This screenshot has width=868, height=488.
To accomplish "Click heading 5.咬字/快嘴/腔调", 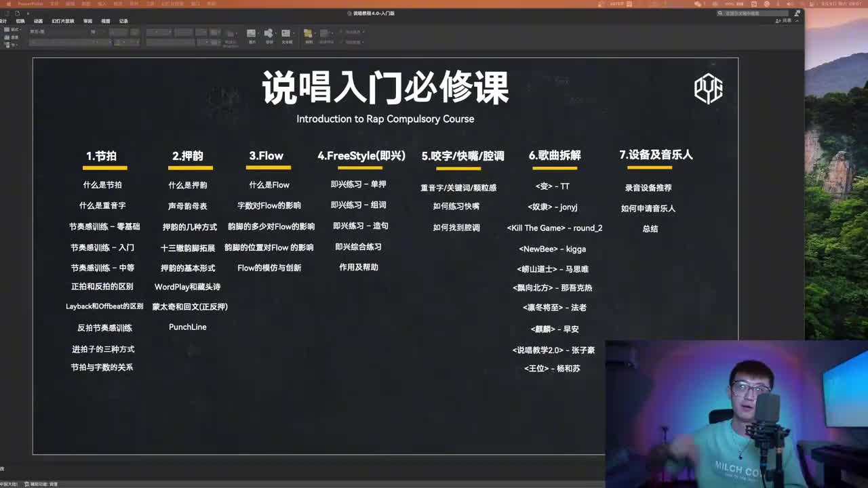I will [462, 156].
